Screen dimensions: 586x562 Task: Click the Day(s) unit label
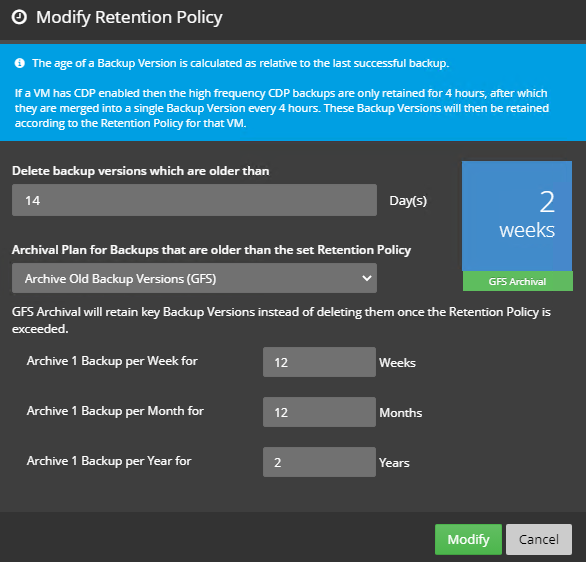[408, 201]
